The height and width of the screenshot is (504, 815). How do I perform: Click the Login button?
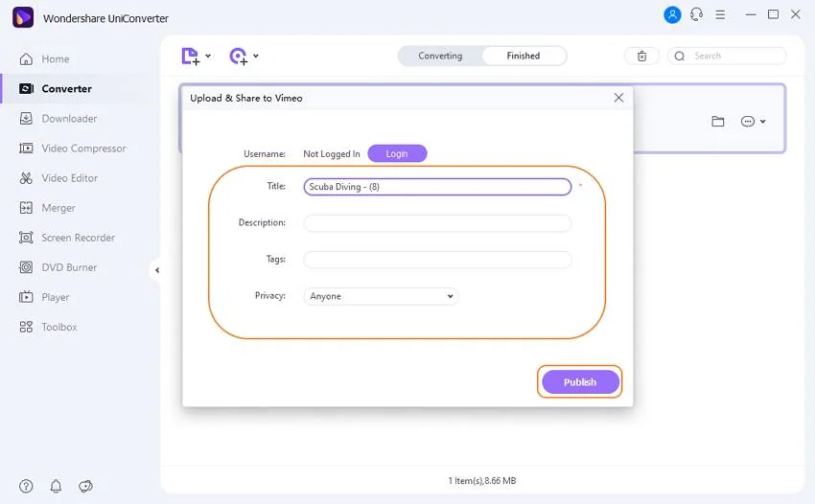pyautogui.click(x=397, y=154)
